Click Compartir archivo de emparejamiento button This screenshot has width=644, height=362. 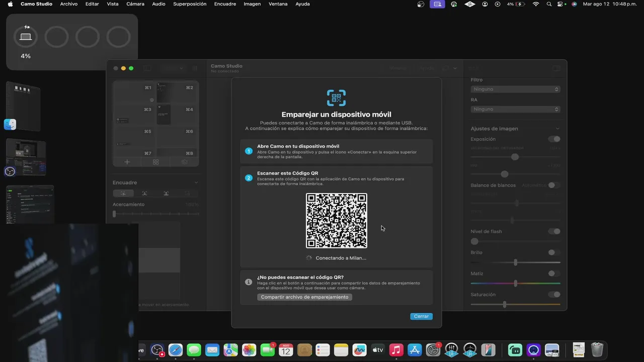pos(304,297)
